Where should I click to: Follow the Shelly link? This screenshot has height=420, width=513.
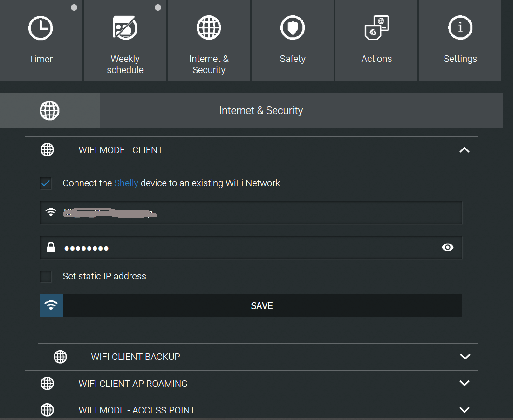coord(126,183)
